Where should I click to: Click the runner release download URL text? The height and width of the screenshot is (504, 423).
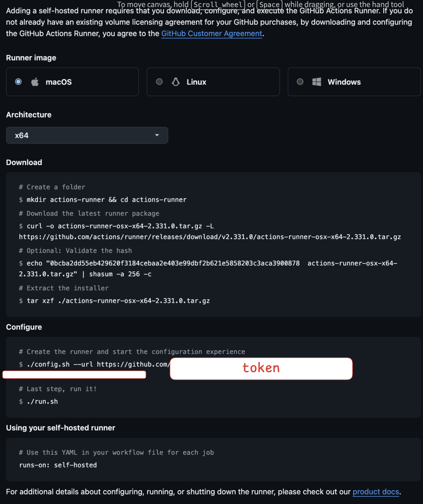[210, 237]
